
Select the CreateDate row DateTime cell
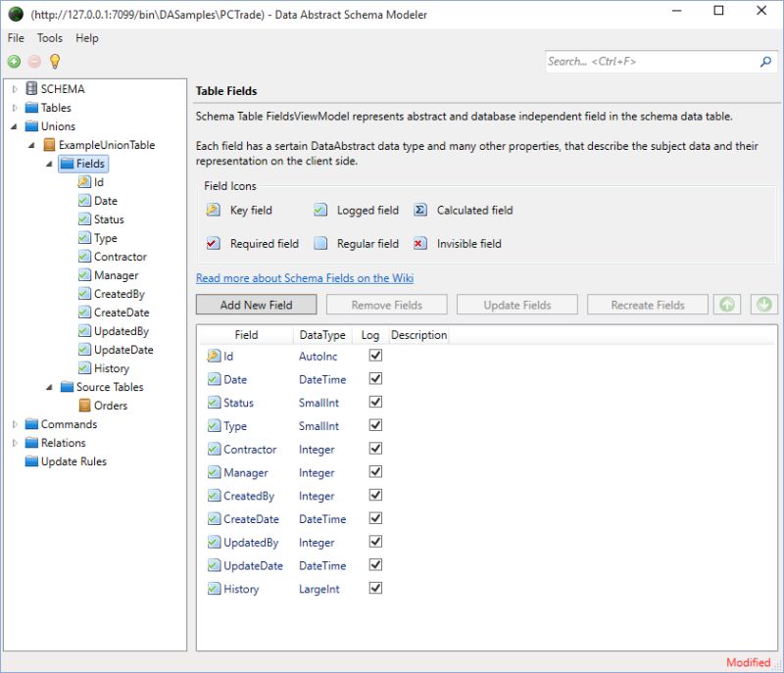(x=322, y=518)
